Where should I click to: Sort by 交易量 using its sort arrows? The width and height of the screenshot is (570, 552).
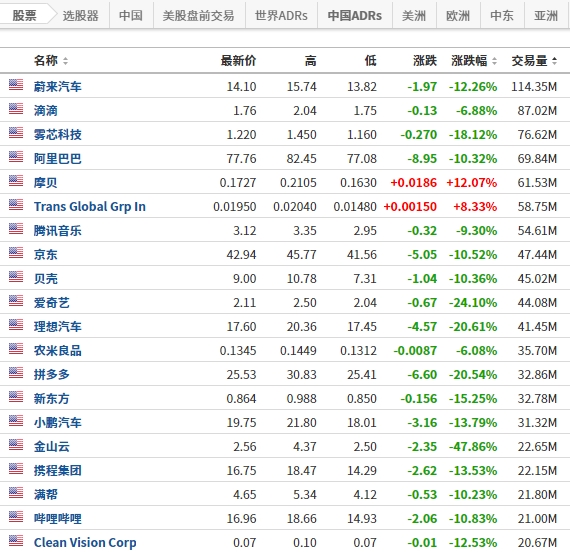[x=554, y=61]
